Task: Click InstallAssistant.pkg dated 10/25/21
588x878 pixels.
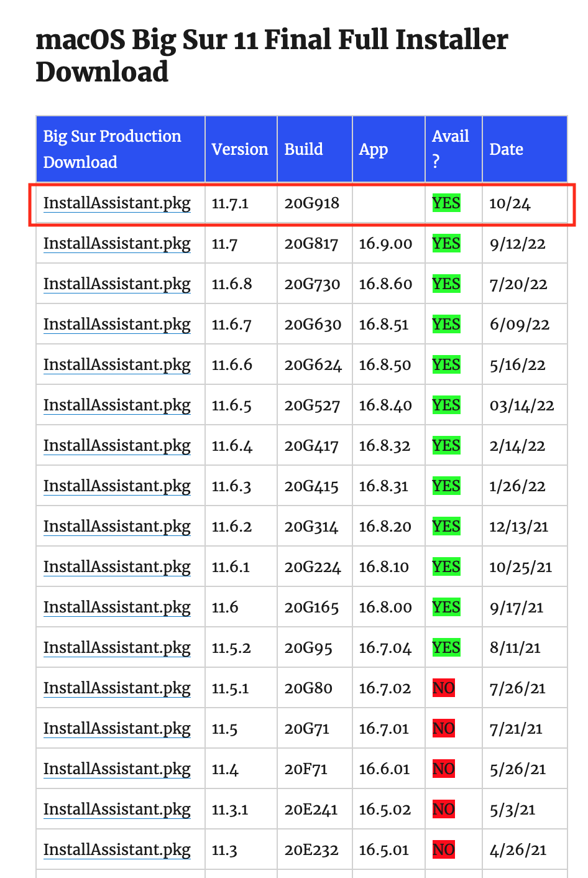Action: (x=117, y=567)
